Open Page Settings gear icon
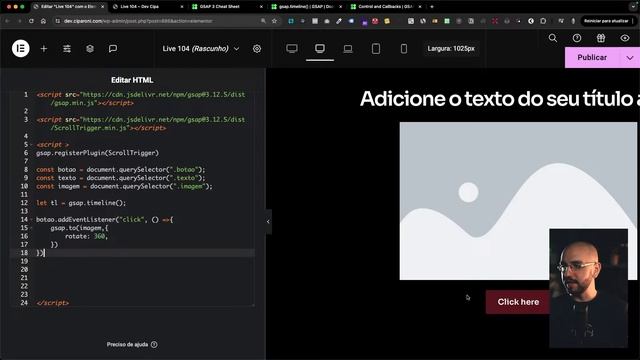Image resolution: width=640 pixels, height=360 pixels. 257,49
